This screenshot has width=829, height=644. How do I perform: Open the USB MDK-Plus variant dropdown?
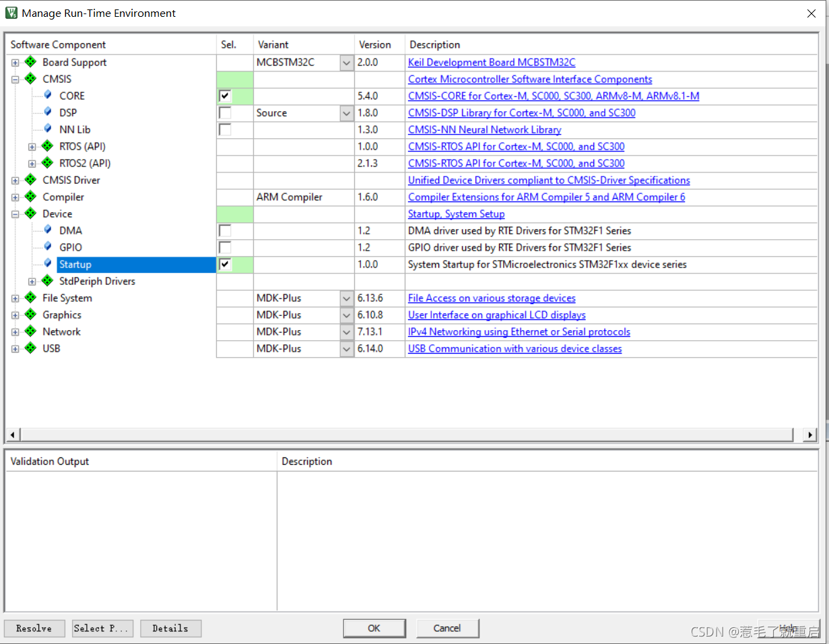tap(346, 349)
